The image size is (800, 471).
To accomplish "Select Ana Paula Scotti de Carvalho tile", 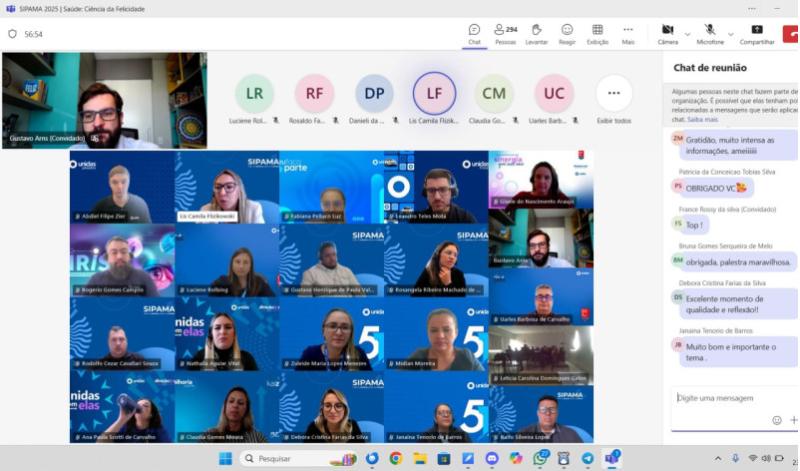I will coord(122,407).
